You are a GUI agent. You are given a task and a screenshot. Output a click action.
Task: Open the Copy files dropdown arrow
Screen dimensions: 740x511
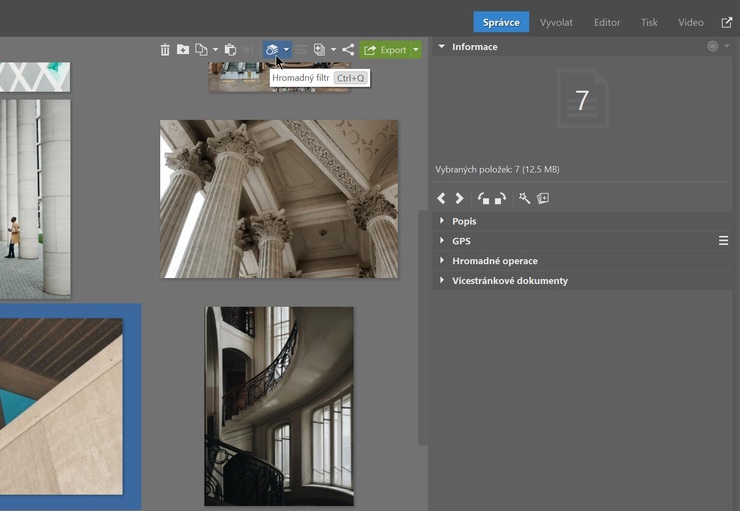(x=215, y=50)
